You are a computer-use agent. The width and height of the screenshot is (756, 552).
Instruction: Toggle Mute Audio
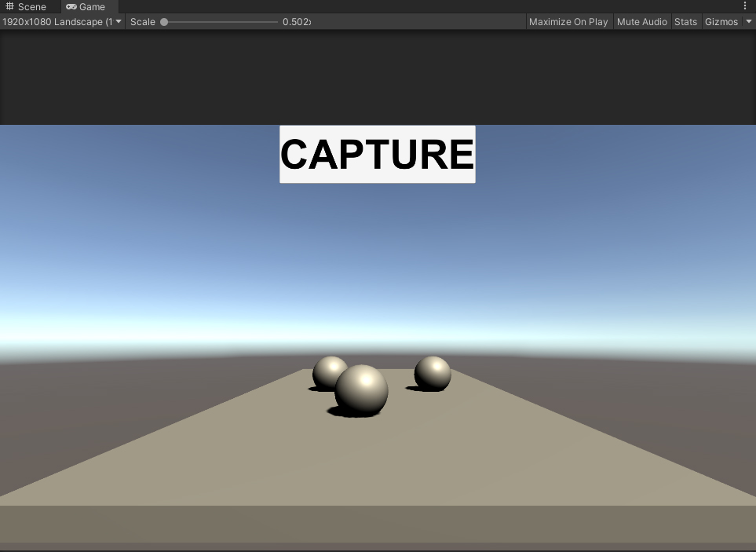(x=641, y=22)
